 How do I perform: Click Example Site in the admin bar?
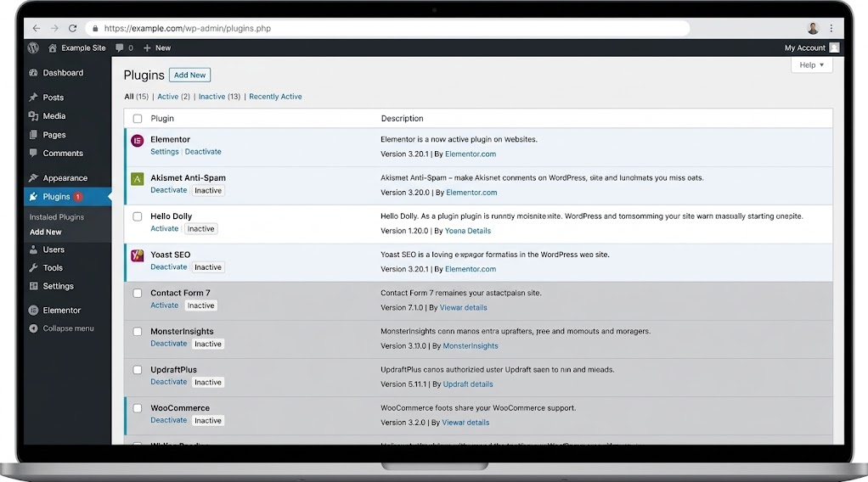83,48
